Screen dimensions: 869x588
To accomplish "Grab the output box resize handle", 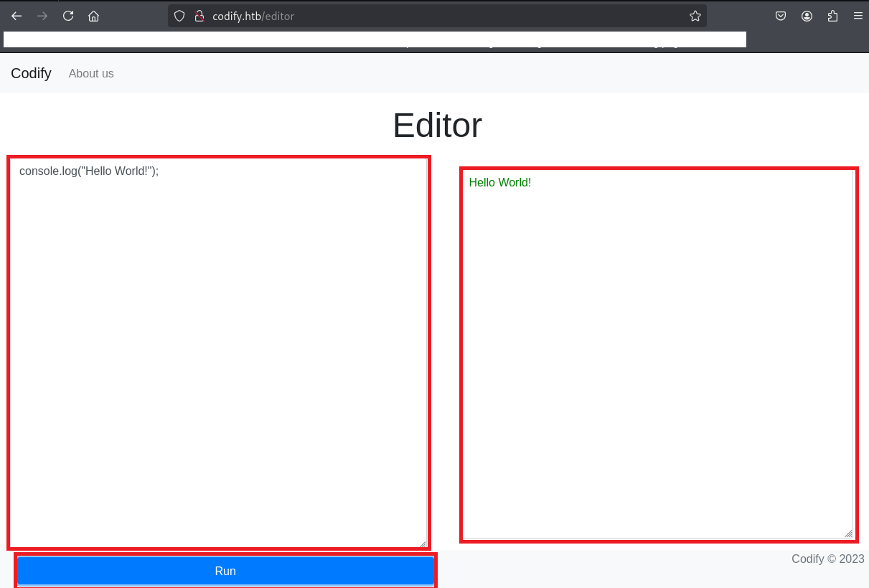I will click(849, 534).
